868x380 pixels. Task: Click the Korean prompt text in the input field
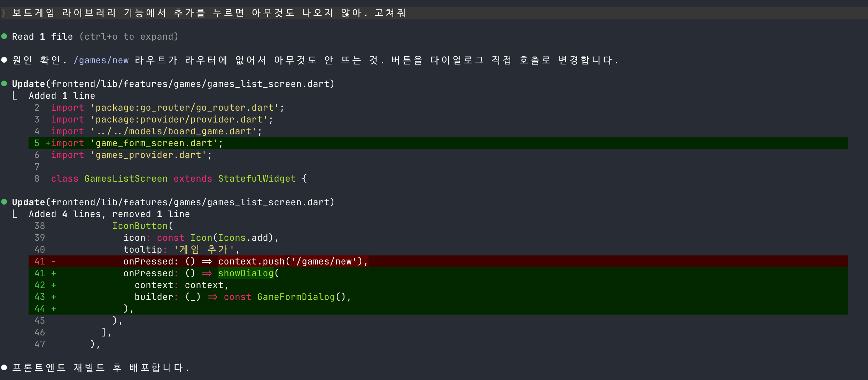pos(209,13)
